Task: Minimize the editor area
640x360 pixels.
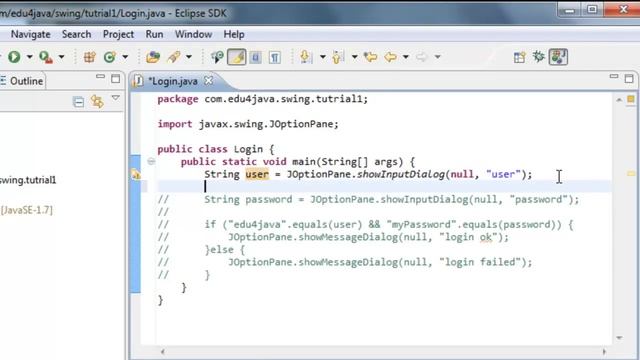Action: pos(614,76)
